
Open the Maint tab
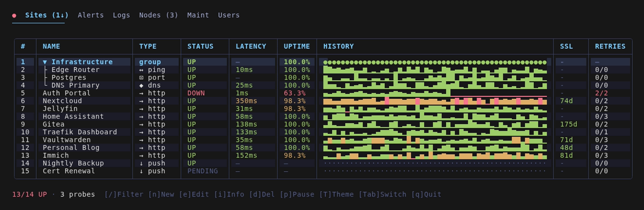(x=198, y=15)
